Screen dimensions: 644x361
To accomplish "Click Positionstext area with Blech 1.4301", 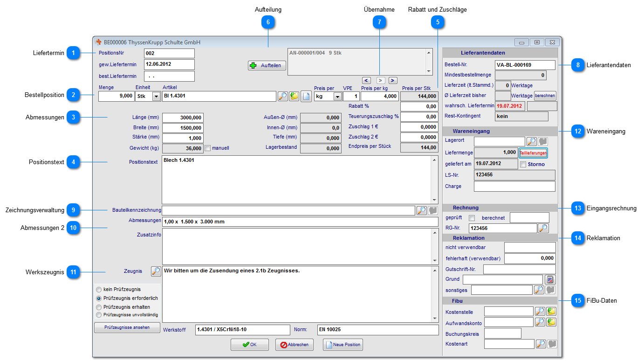I will (297, 180).
